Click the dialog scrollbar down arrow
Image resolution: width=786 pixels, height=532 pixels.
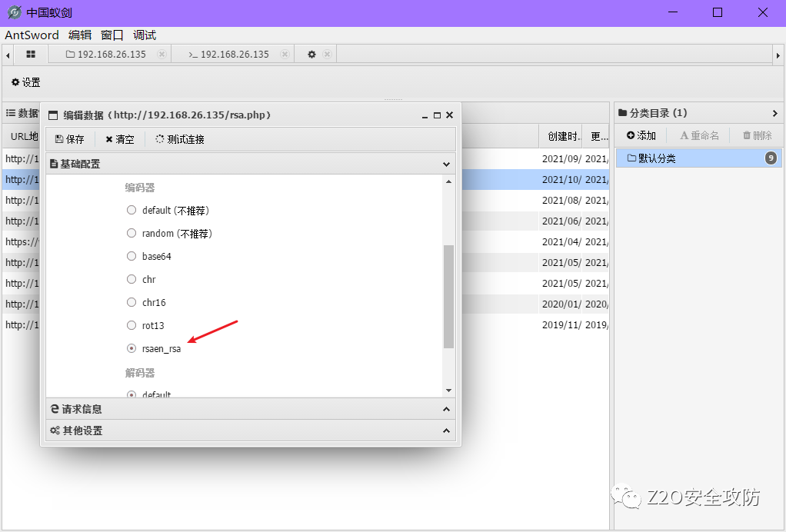(448, 391)
